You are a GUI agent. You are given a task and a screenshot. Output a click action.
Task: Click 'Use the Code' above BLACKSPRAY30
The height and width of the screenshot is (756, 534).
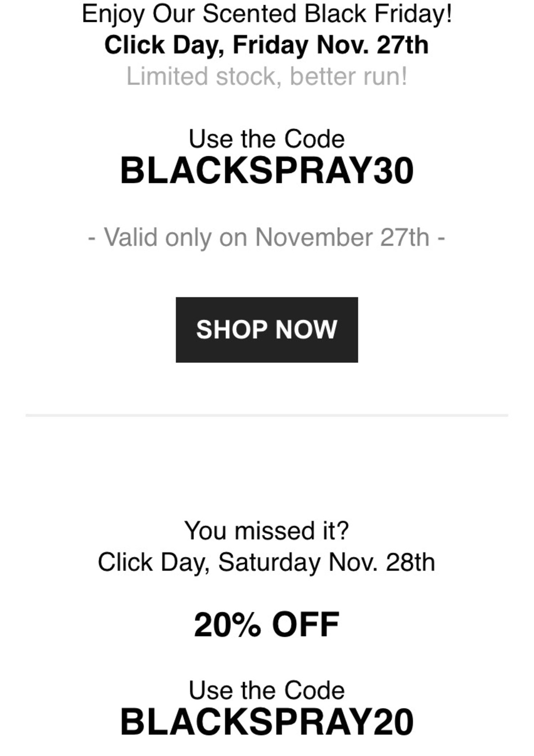click(267, 139)
